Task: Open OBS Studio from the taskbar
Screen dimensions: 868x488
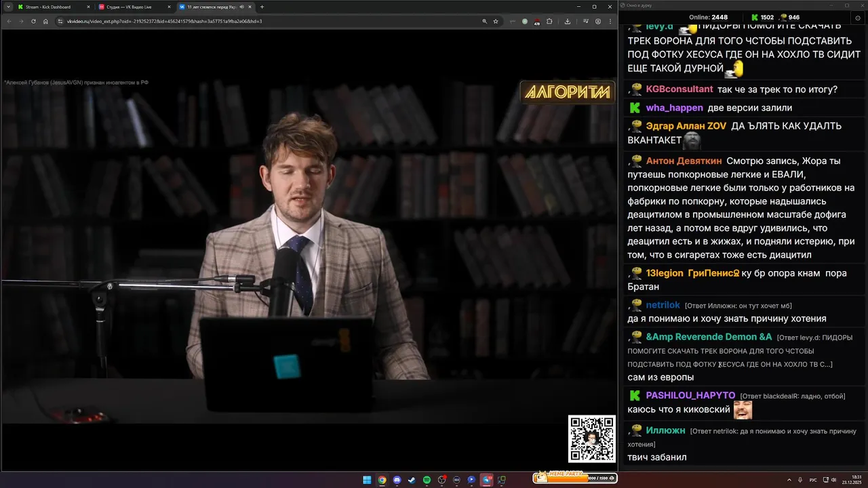Action: pyautogui.click(x=442, y=480)
